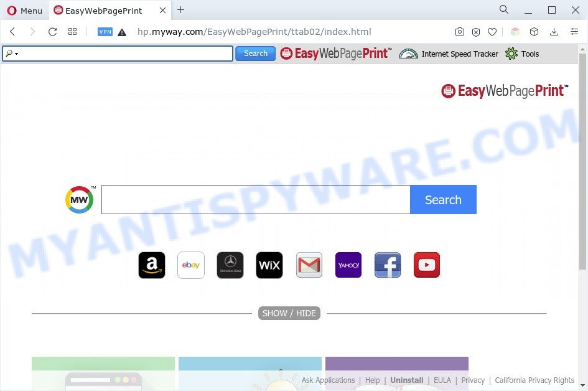Click the large blue Search button

coord(443,200)
